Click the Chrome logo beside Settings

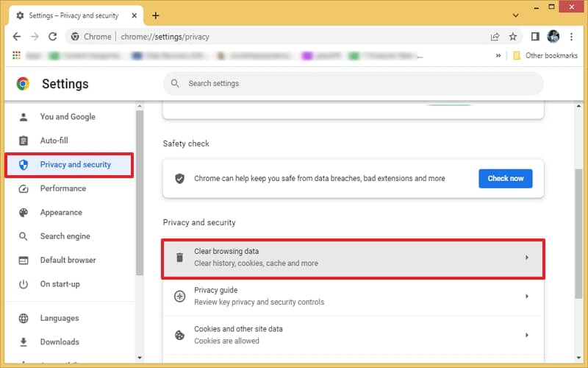coord(23,83)
